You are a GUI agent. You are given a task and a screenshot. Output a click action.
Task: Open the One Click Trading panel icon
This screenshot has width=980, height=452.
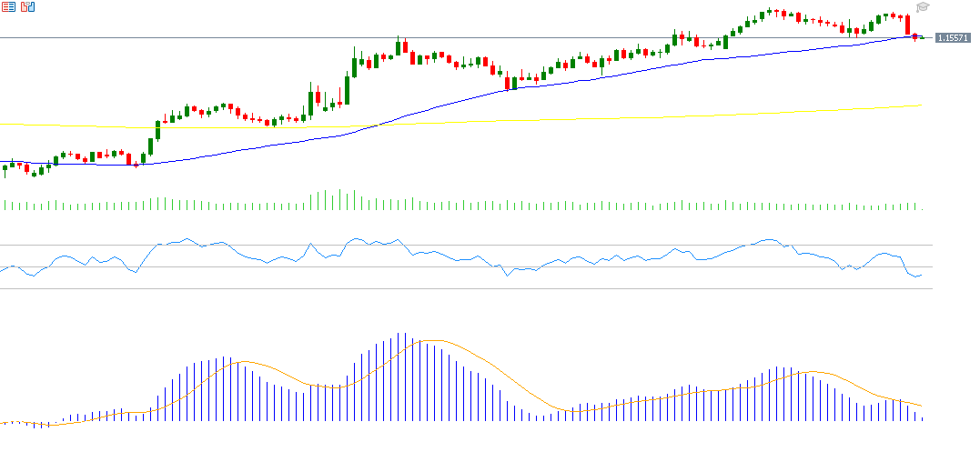[9, 7]
